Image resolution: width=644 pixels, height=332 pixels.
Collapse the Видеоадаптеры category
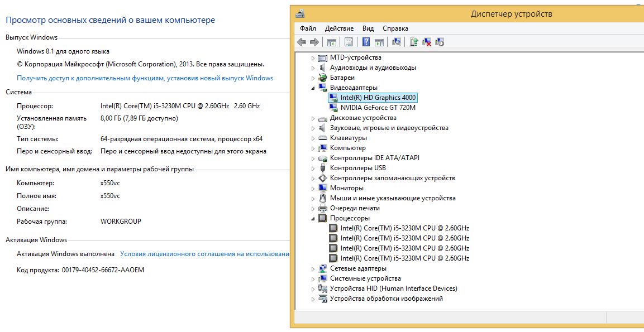pos(313,88)
